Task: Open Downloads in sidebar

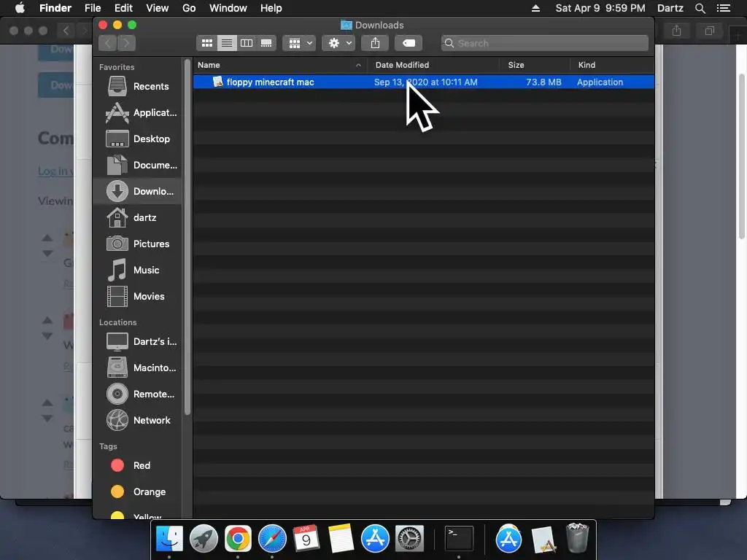Action: click(x=138, y=191)
